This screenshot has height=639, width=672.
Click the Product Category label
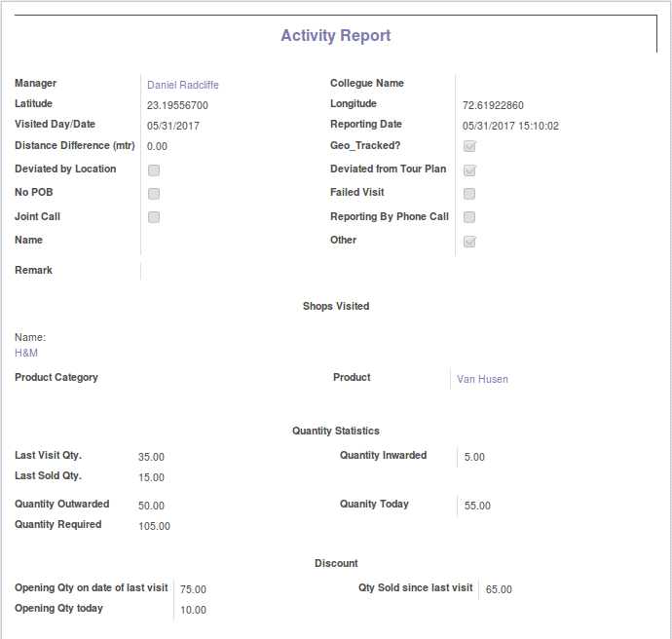(x=56, y=377)
